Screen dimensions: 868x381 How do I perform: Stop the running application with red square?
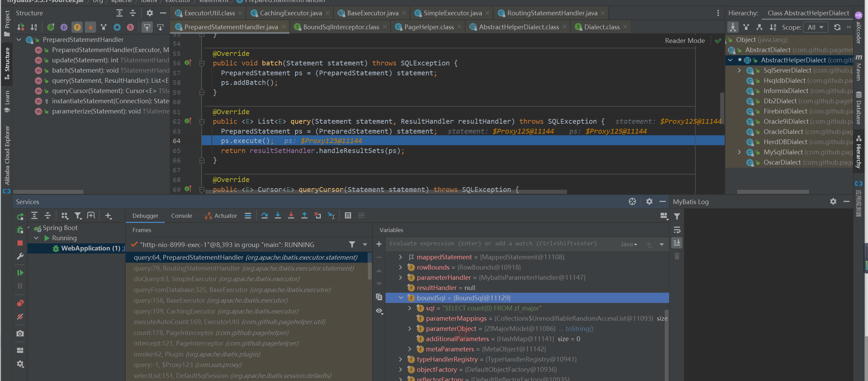click(x=20, y=243)
